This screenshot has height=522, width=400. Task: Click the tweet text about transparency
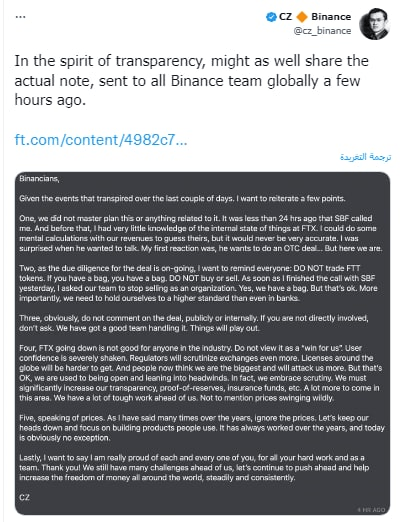click(192, 81)
